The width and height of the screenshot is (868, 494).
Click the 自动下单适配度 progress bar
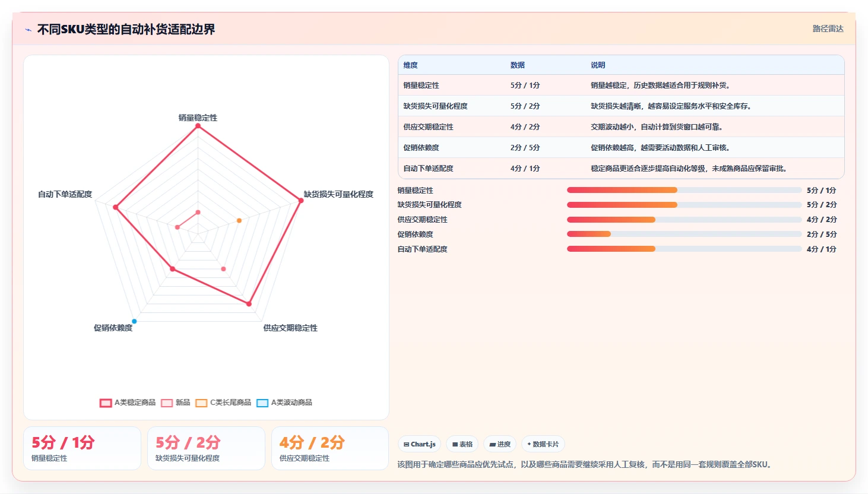point(684,249)
